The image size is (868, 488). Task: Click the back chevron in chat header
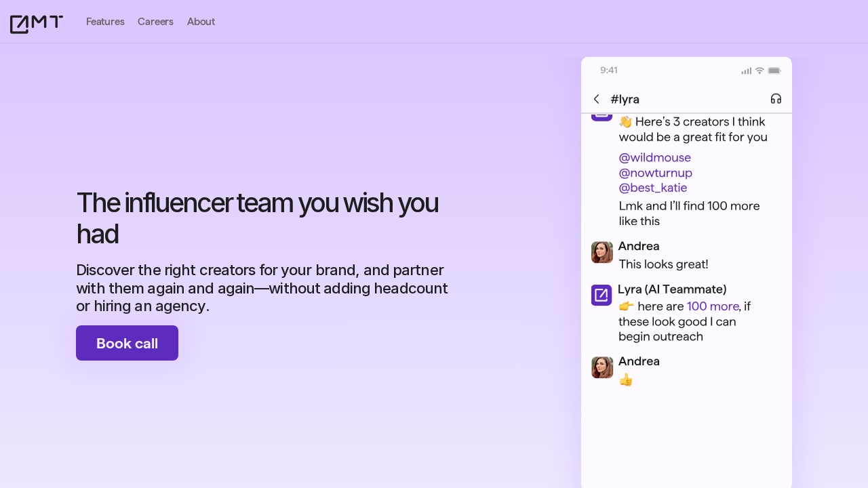pyautogui.click(x=596, y=99)
